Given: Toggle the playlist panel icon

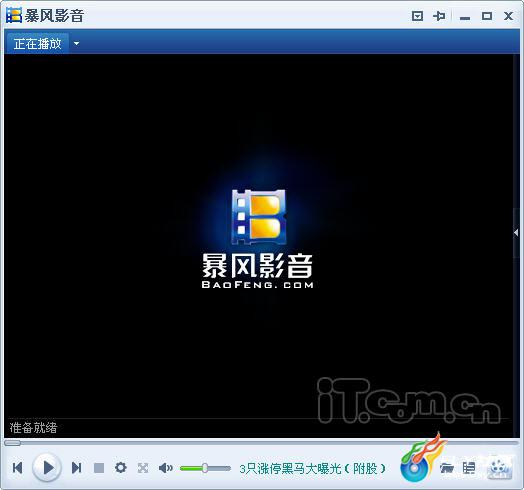Looking at the screenshot, I should (469, 468).
